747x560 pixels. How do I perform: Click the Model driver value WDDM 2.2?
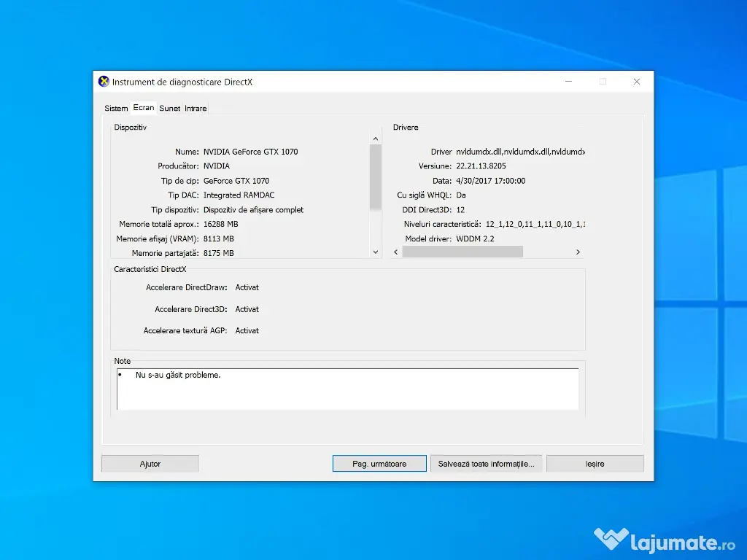tap(475, 238)
